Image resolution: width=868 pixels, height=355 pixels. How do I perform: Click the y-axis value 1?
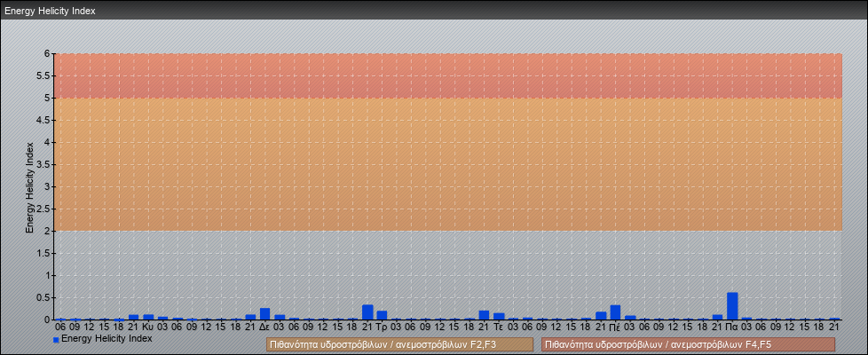click(x=48, y=275)
